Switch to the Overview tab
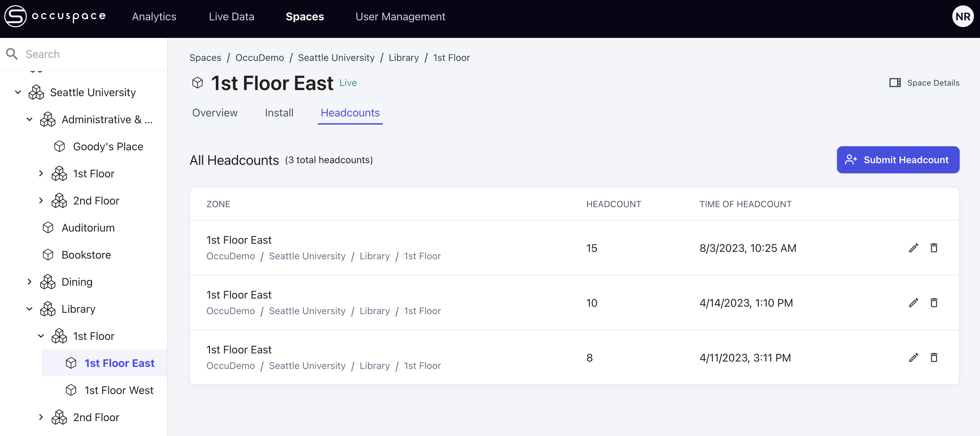Viewport: 980px width, 436px height. (x=214, y=113)
